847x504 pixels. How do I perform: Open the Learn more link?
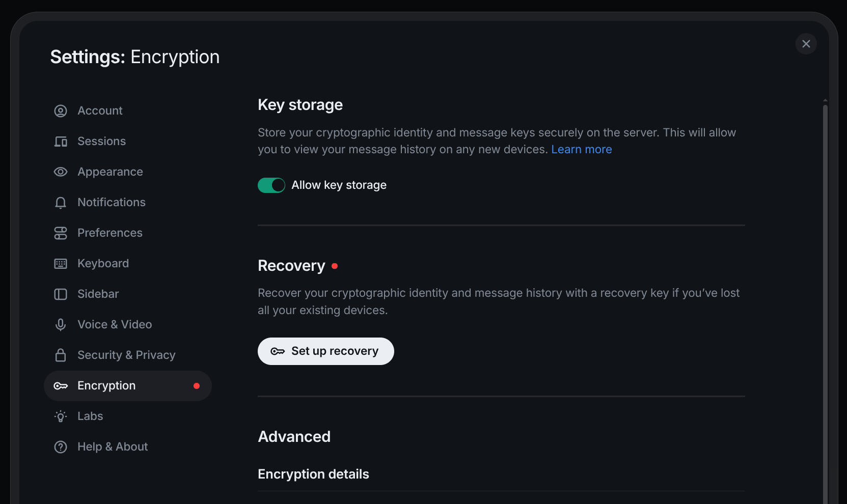pyautogui.click(x=581, y=149)
